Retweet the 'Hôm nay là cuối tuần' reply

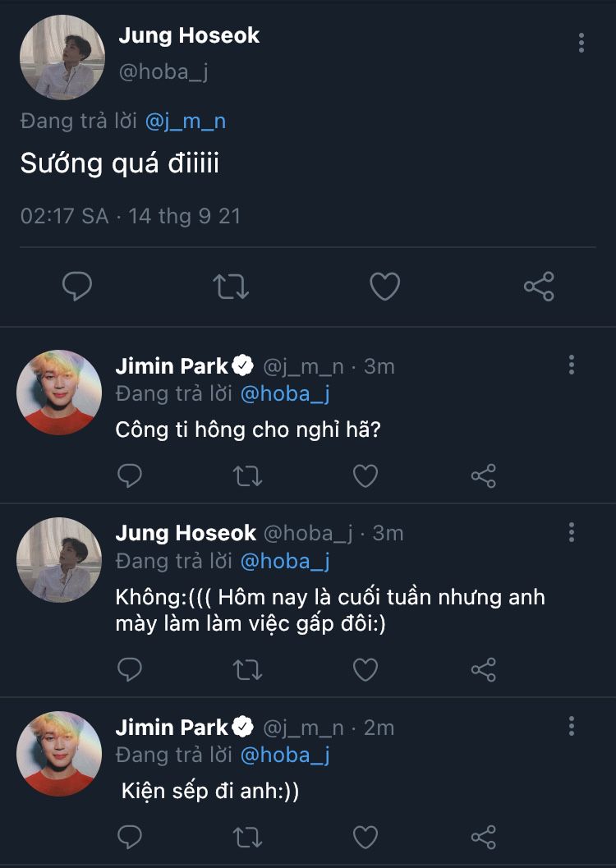247,670
